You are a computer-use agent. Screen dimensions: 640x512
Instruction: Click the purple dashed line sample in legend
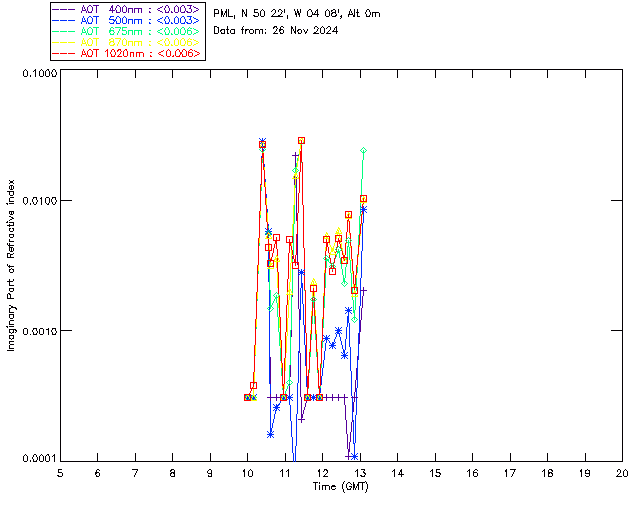[x=64, y=9]
